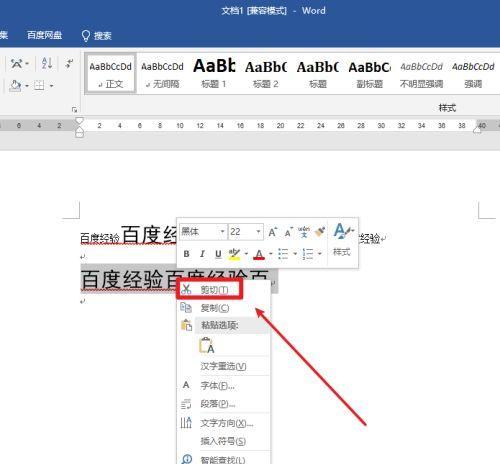Click the bullets list icon
500x464 pixels.
tap(283, 254)
